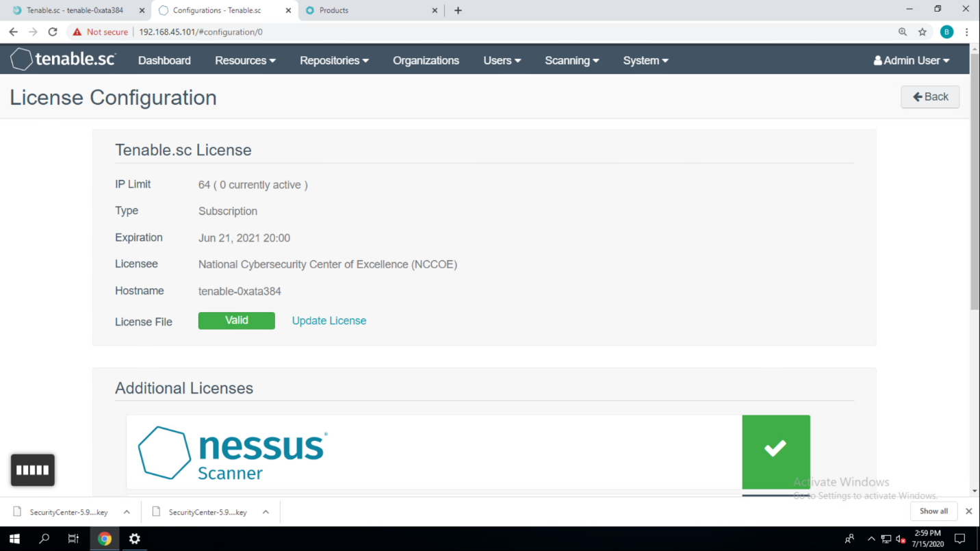Close the Tenable.sc - tenable-0xata384 tab
The image size is (980, 551).
point(142,10)
